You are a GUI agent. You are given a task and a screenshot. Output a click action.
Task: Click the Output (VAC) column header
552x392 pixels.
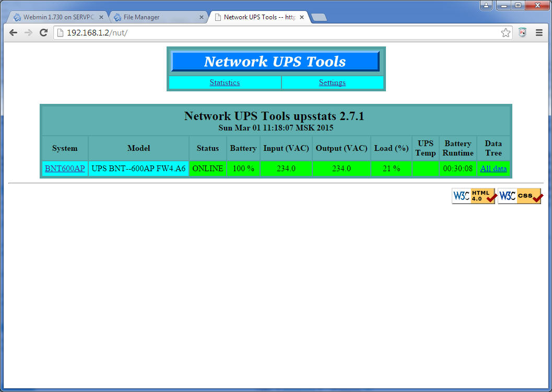click(x=342, y=148)
